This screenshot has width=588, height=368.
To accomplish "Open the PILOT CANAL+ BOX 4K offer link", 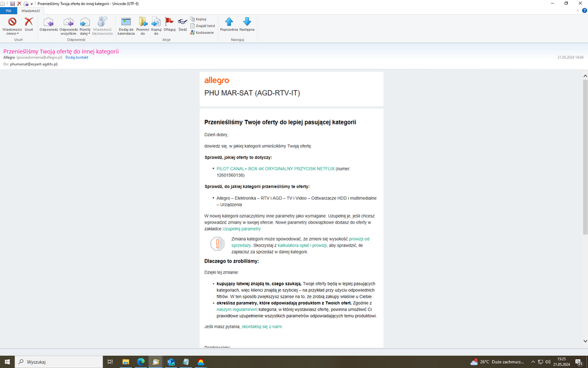I will (275, 169).
